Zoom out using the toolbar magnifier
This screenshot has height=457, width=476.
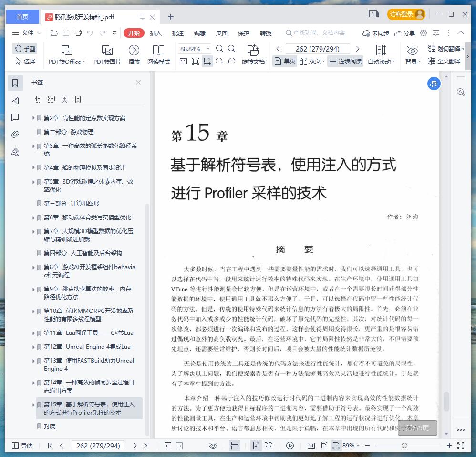click(x=220, y=49)
